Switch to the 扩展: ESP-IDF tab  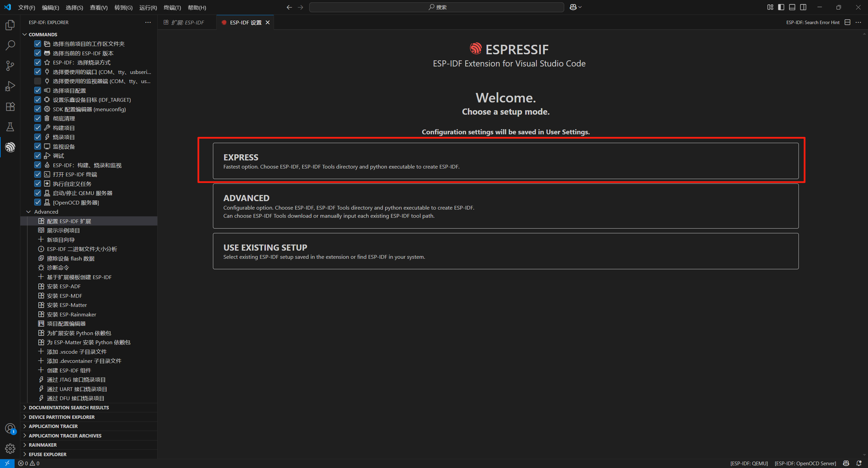[188, 22]
